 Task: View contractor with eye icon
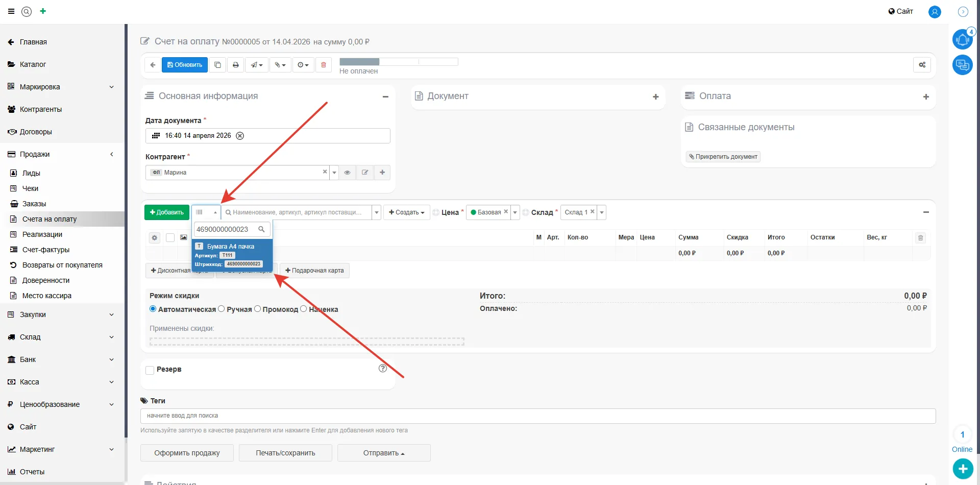tap(347, 173)
